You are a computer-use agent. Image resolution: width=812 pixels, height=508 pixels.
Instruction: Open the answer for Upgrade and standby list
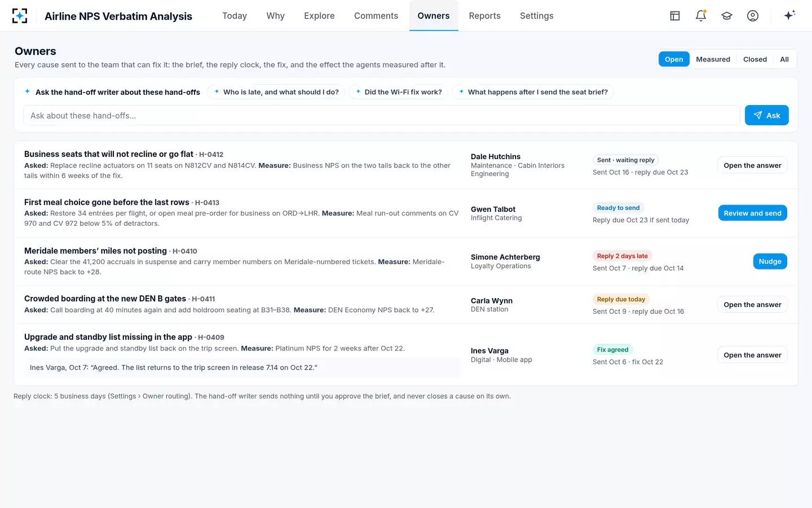[752, 355]
